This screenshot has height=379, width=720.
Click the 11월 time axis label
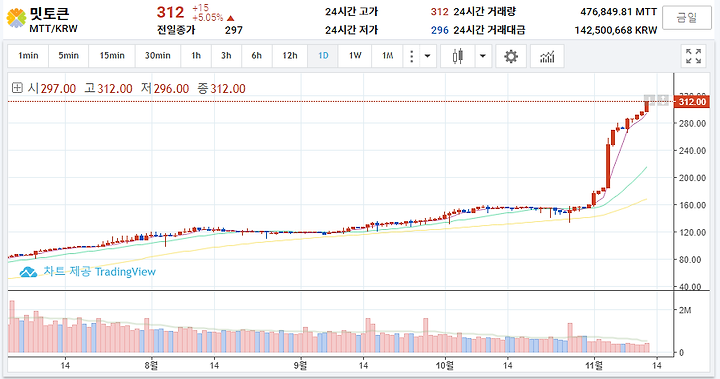coord(594,366)
